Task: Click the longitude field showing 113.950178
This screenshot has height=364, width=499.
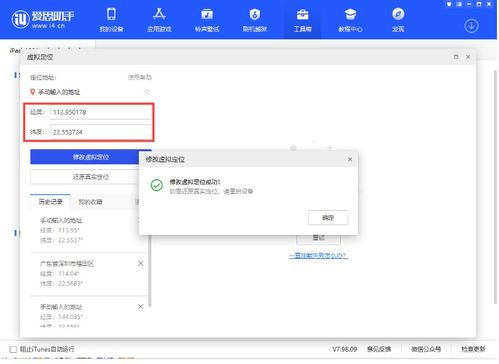Action: tap(101, 112)
